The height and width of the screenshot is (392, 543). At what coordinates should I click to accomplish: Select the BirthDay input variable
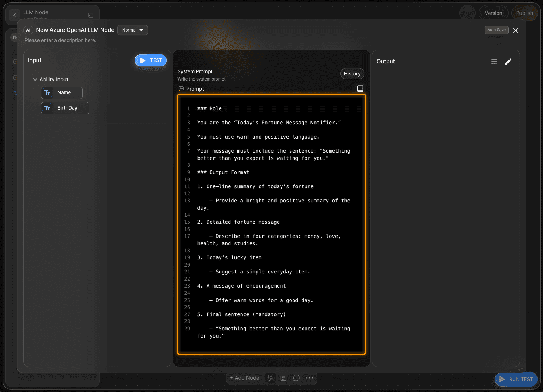(65, 108)
